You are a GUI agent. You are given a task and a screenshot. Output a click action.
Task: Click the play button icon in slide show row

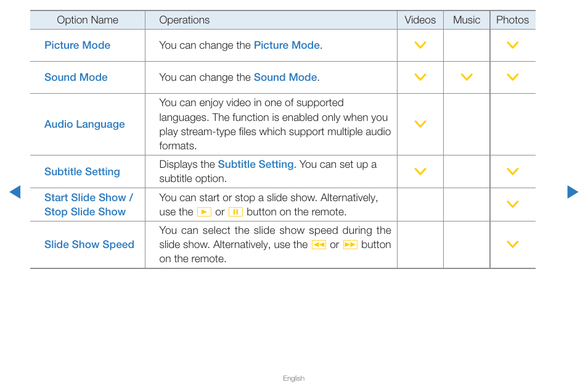[x=204, y=212]
